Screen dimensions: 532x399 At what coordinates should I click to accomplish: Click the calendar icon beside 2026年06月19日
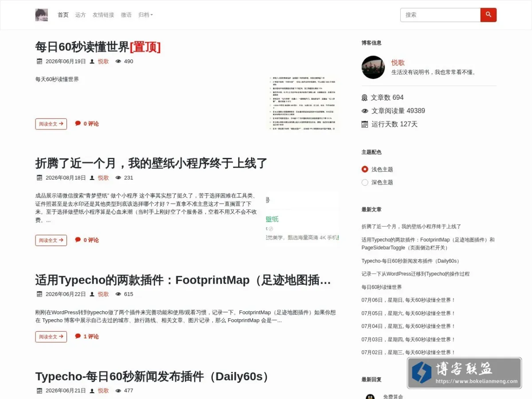click(x=39, y=62)
